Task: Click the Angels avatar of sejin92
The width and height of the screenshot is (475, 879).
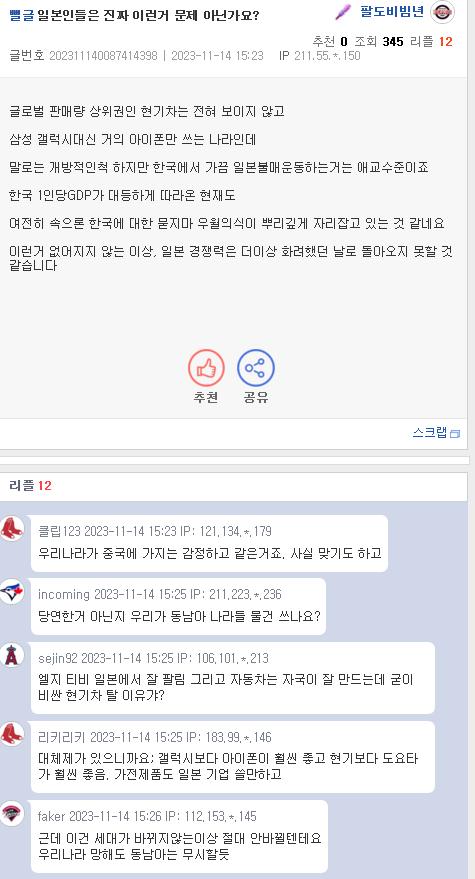Action: point(12,655)
